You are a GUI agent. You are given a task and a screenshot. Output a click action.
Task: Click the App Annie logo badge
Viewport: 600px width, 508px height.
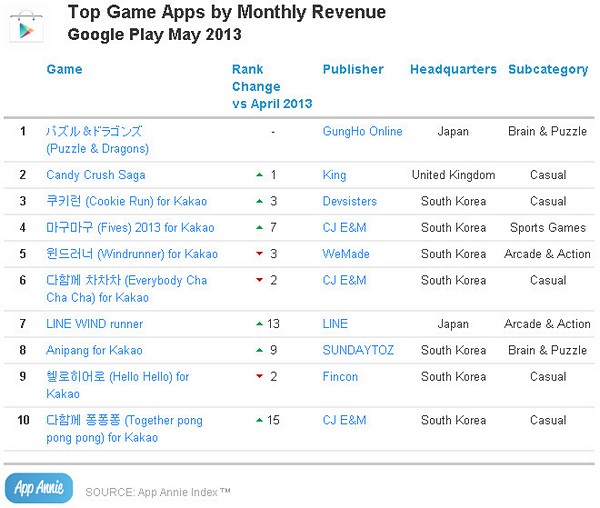(x=39, y=488)
